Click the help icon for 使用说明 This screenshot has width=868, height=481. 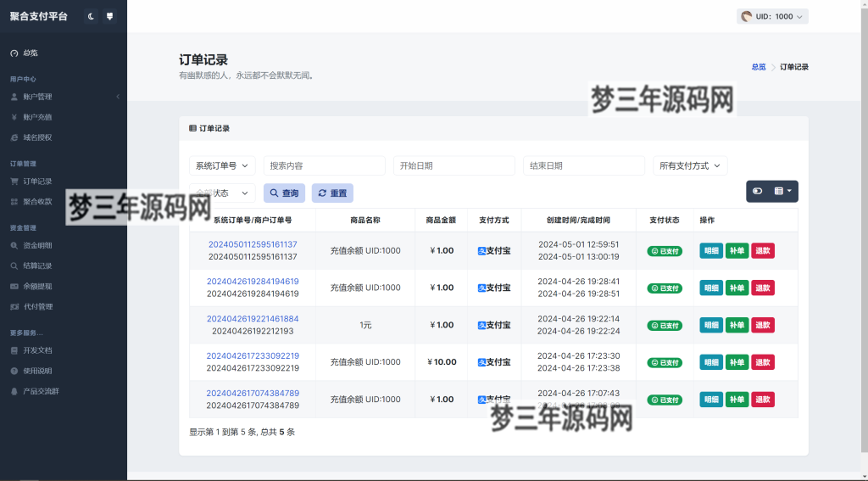pyautogui.click(x=14, y=371)
